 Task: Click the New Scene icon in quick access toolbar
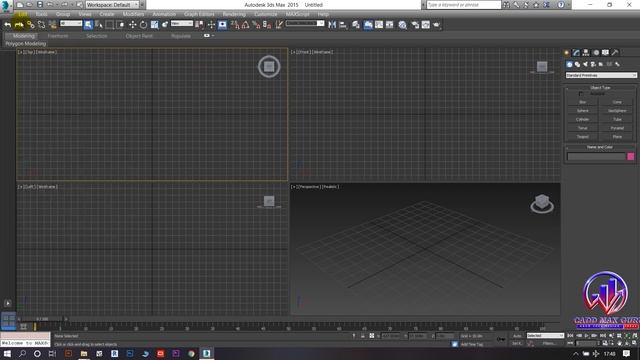tap(20, 5)
